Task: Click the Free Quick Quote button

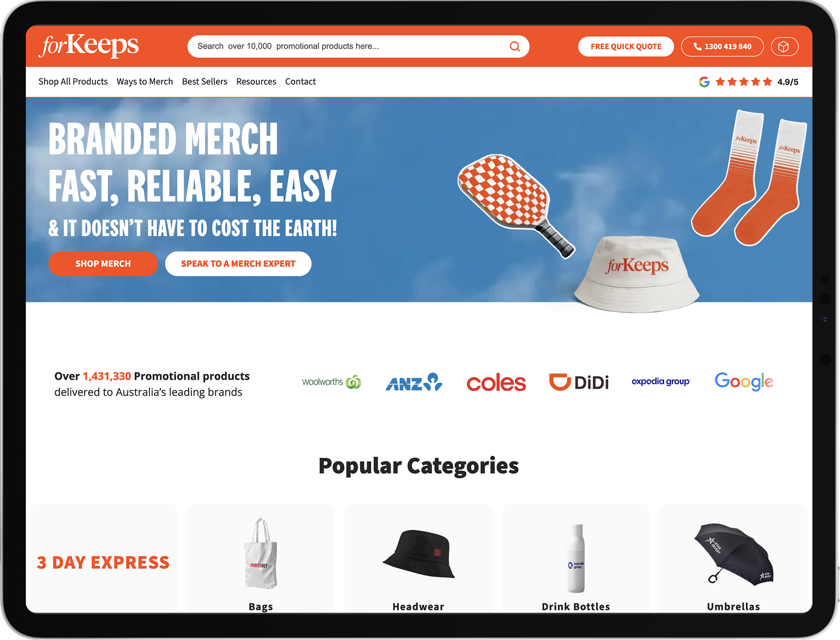Action: (626, 47)
